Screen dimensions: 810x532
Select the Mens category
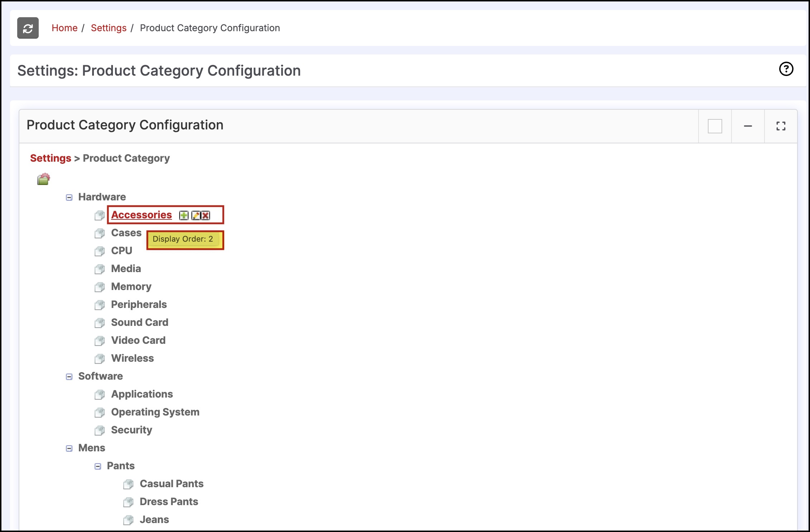tap(92, 448)
